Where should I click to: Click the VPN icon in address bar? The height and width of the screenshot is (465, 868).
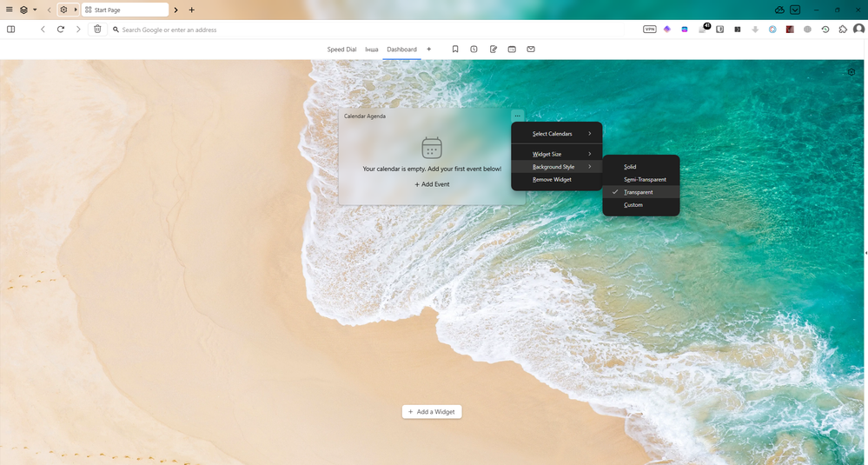649,30
